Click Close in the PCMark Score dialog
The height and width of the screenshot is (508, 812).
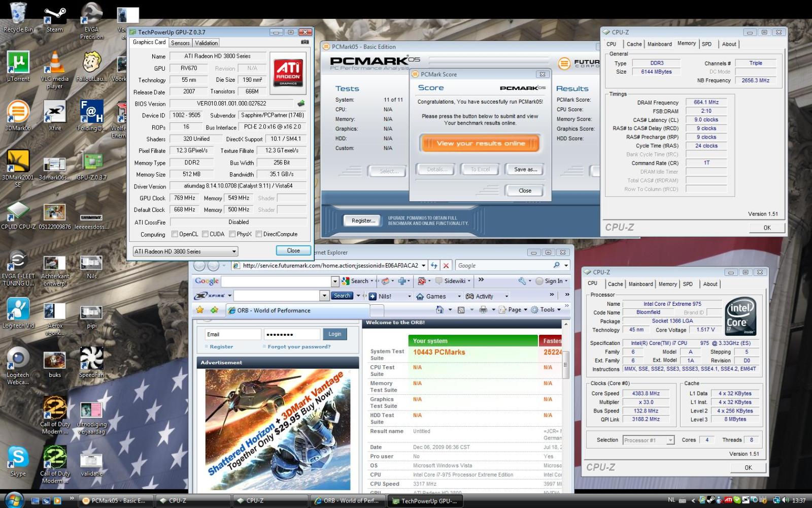525,191
